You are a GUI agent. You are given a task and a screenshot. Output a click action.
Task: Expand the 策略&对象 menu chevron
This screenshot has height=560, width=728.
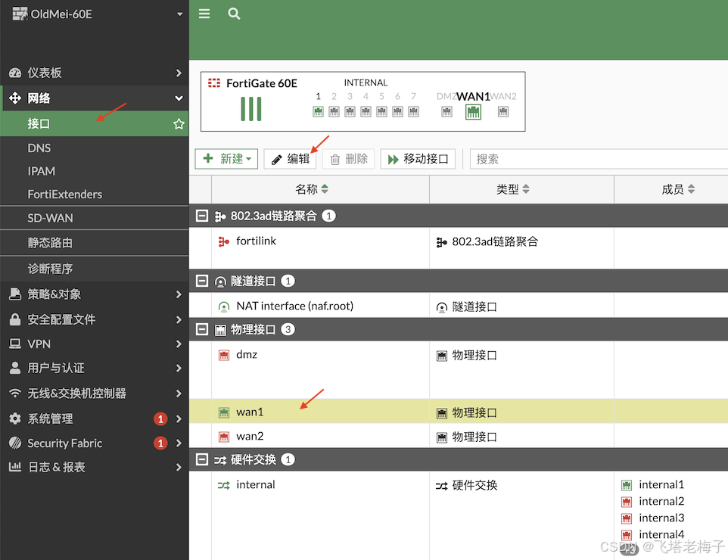click(x=179, y=294)
